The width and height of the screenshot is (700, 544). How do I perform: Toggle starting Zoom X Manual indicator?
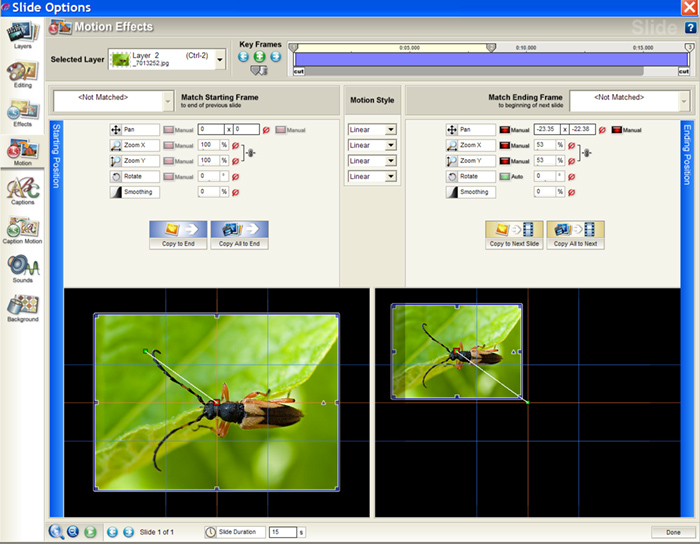pyautogui.click(x=169, y=145)
